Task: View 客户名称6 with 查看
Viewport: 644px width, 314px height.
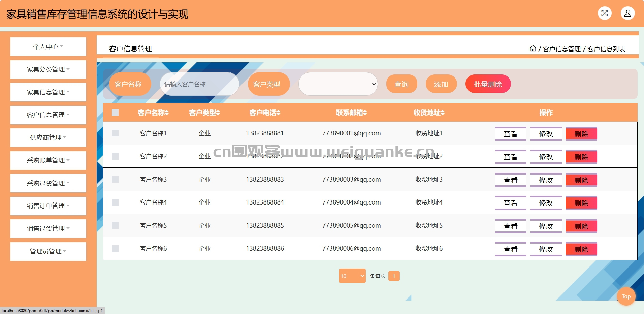Action: (x=511, y=249)
